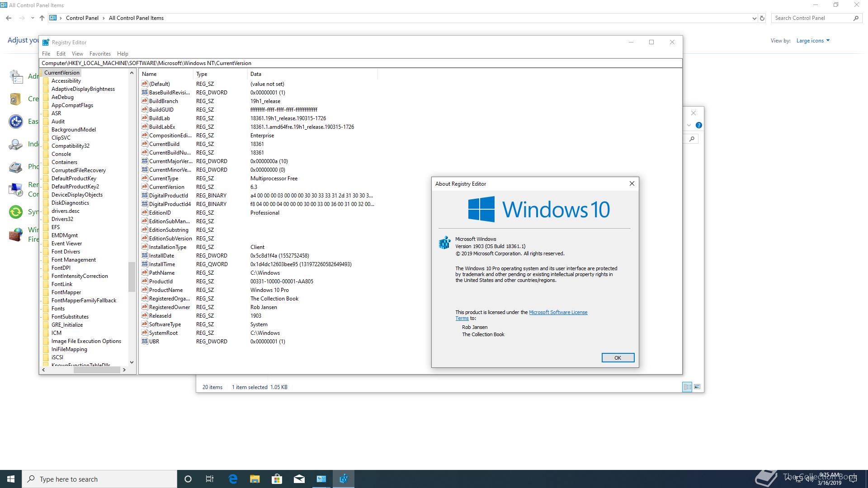Open Microsoft Store from the taskbar

pos(277,479)
